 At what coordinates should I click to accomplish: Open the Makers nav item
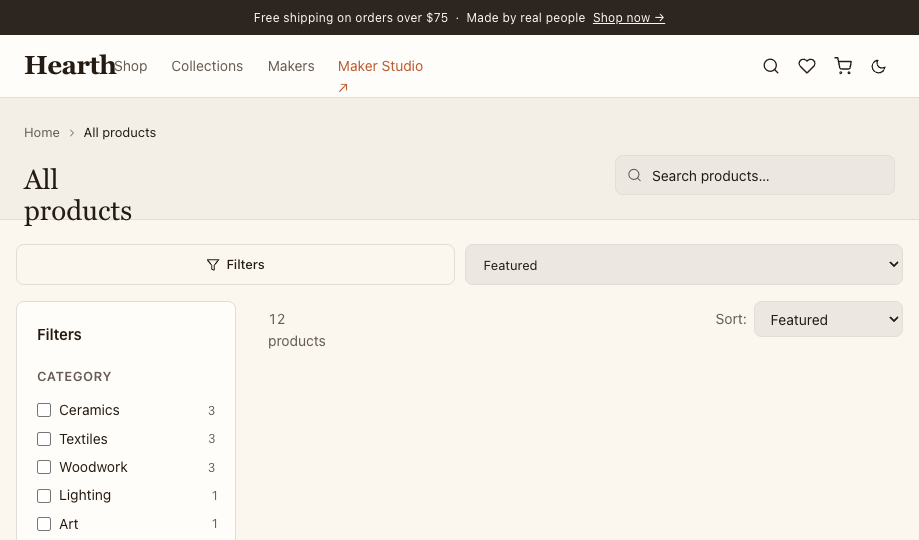tap(291, 66)
